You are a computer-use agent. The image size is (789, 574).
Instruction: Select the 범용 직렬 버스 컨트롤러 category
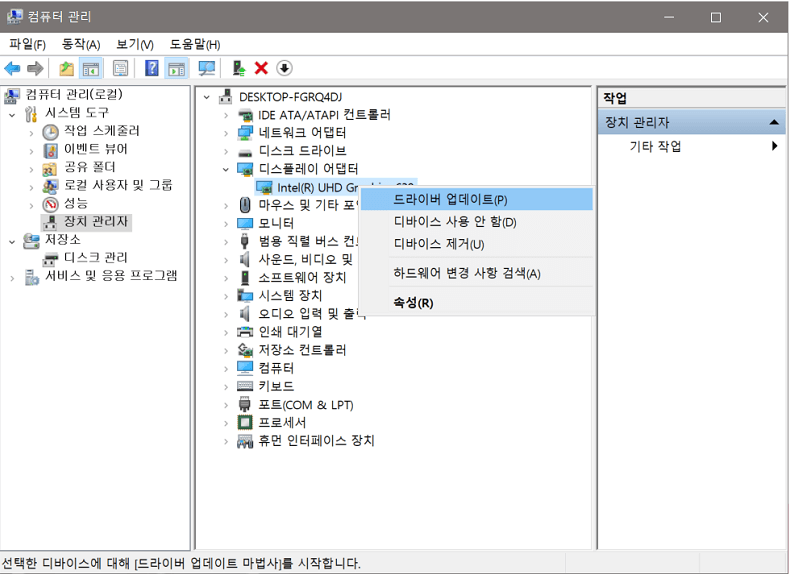click(308, 241)
